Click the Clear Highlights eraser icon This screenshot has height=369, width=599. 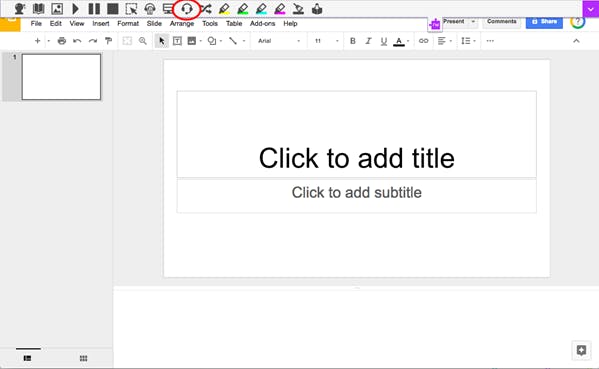point(298,9)
